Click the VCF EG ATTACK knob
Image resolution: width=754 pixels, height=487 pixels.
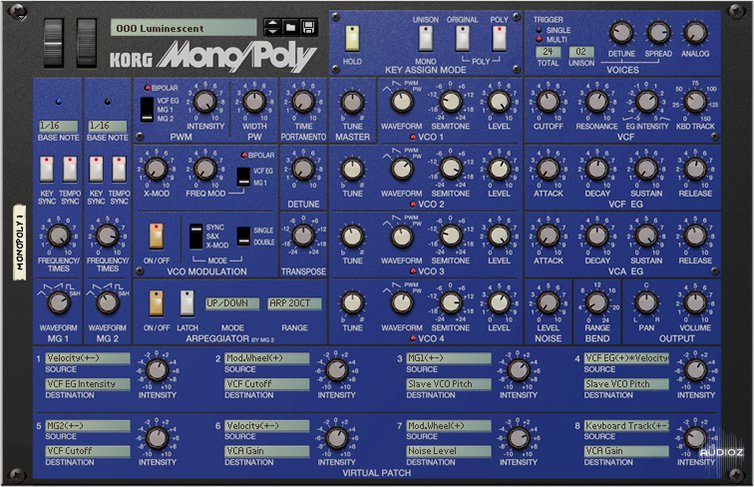point(548,169)
